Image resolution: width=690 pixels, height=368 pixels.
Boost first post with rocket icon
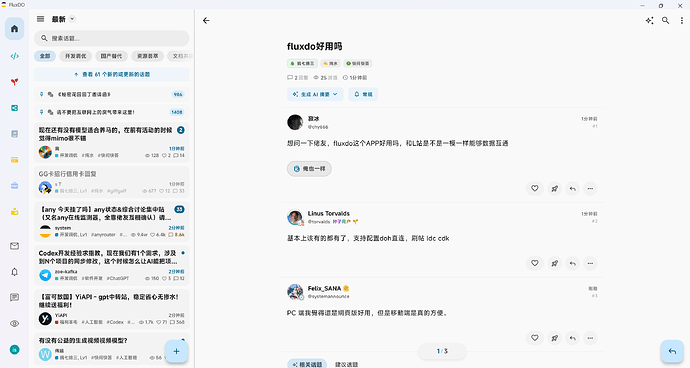click(x=554, y=188)
